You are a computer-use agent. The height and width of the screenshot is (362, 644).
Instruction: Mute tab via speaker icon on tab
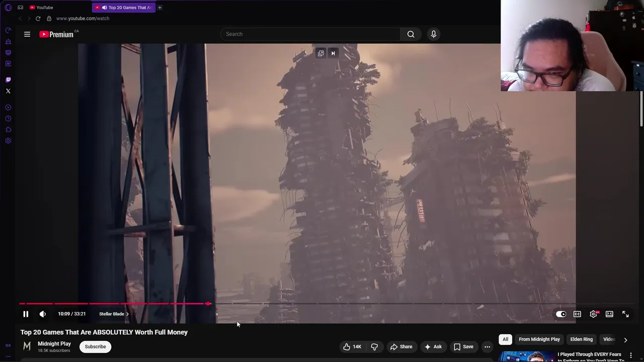[x=104, y=8]
